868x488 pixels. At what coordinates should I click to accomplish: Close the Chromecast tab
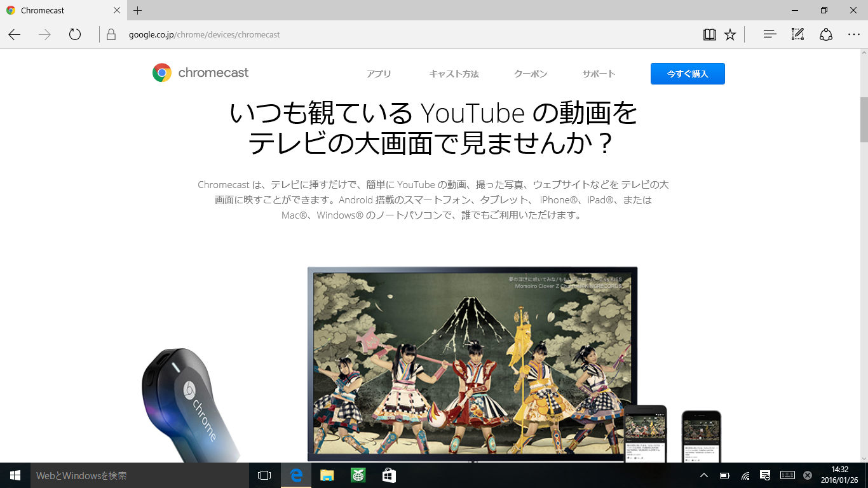[117, 10]
